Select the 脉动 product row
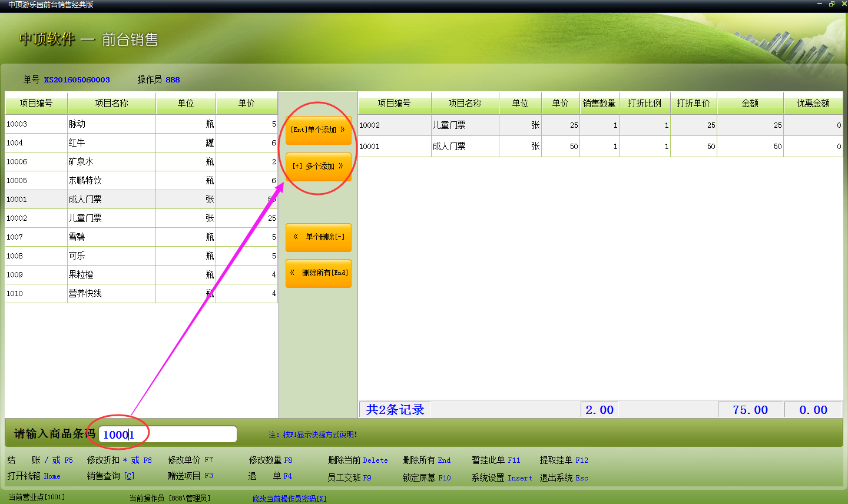Viewport: 848px width, 504px height. tap(141, 124)
